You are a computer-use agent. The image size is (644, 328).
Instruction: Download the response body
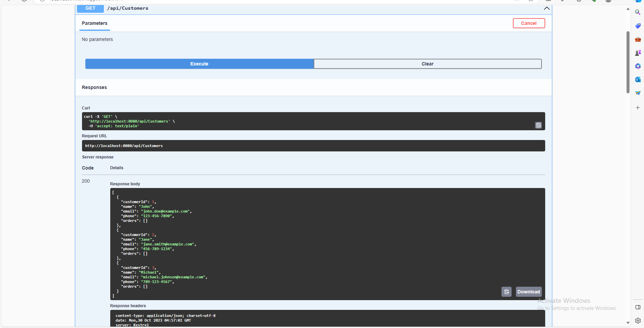pos(528,292)
